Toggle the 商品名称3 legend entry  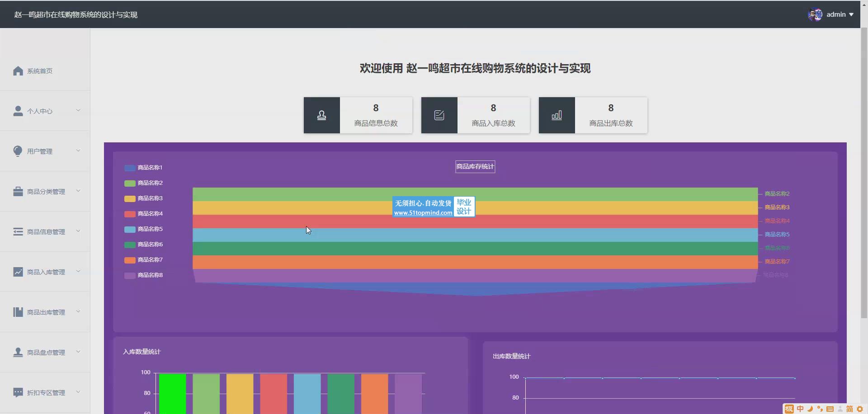(143, 198)
